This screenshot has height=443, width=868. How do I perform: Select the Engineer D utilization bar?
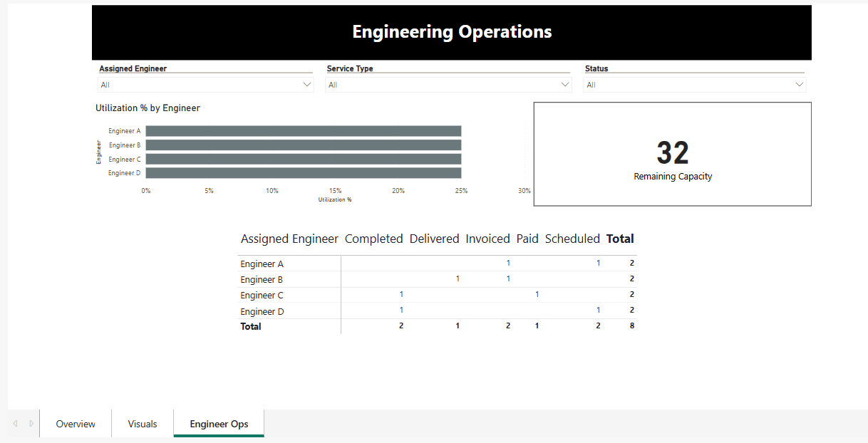[x=304, y=173]
